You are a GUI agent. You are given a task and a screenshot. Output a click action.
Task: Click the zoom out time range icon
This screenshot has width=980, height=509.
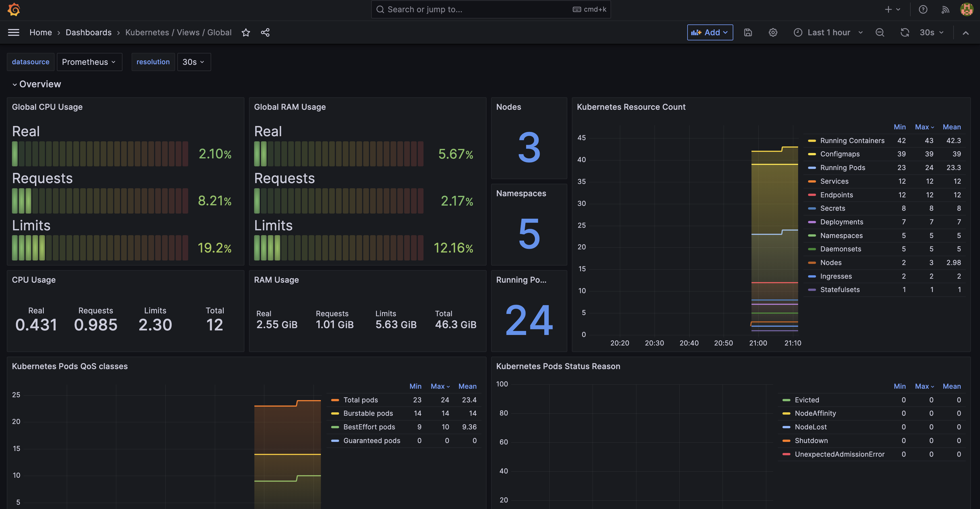pos(880,32)
